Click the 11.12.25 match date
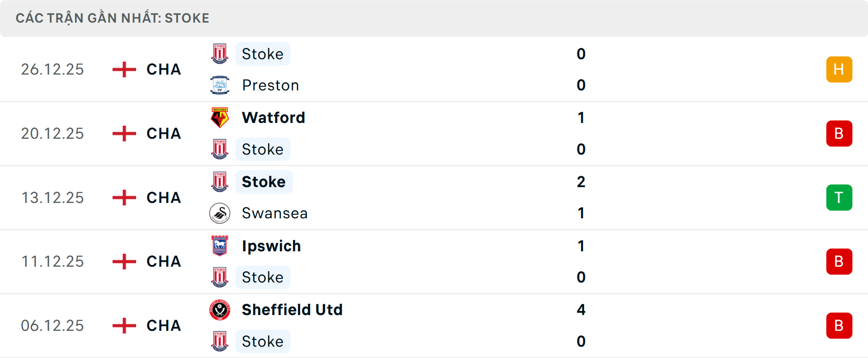The image size is (868, 358). click(52, 261)
